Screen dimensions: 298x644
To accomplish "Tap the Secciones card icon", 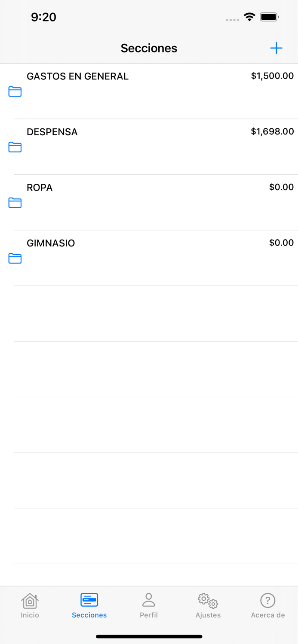I will (x=89, y=601).
